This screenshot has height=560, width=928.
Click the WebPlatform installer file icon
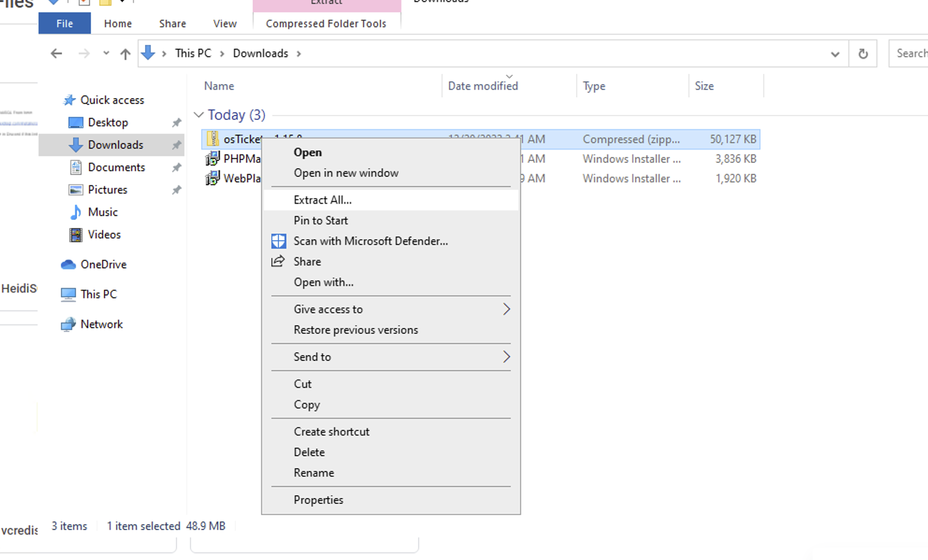[212, 179]
